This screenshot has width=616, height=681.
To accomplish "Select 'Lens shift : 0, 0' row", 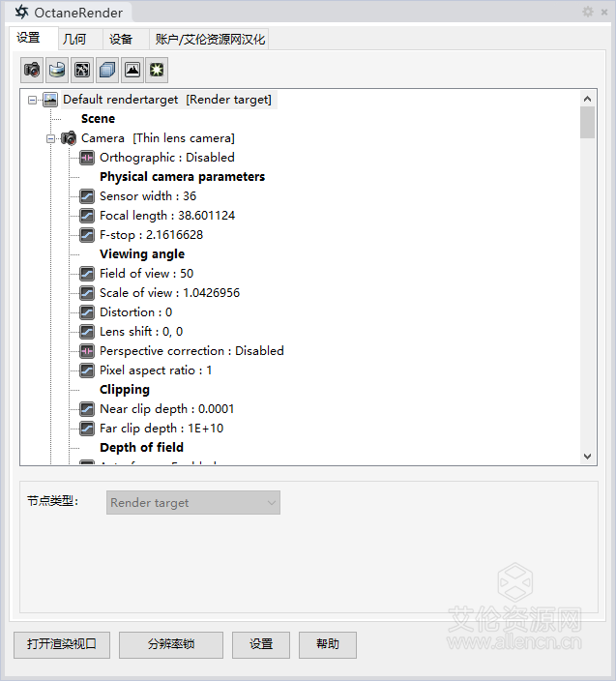I will pyautogui.click(x=141, y=332).
